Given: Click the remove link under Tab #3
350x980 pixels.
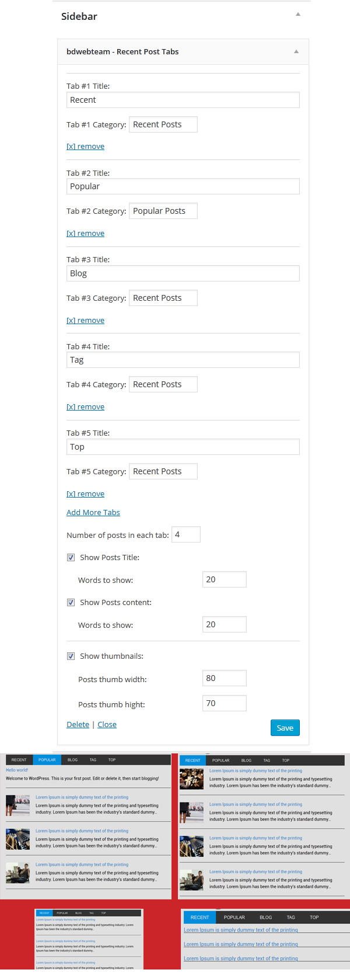Looking at the screenshot, I should [85, 321].
